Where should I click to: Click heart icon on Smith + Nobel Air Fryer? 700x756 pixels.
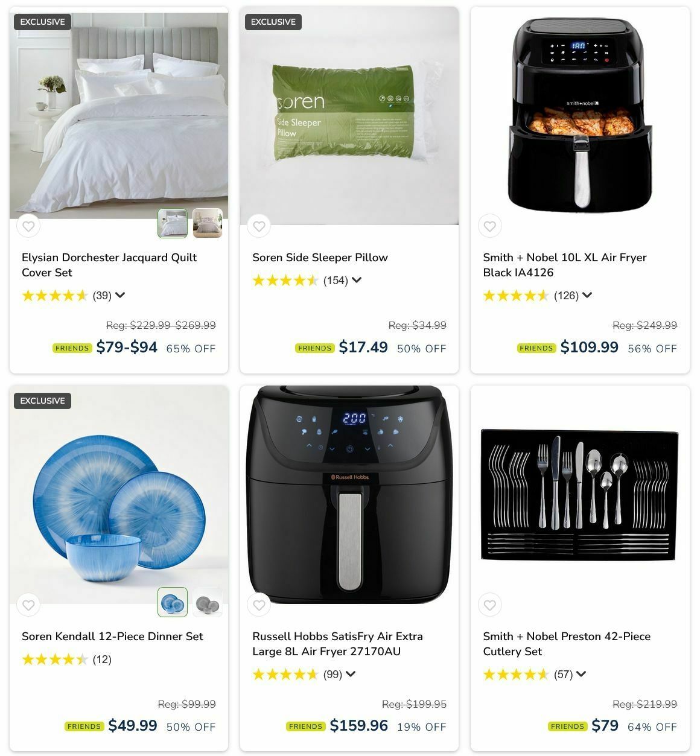click(490, 226)
